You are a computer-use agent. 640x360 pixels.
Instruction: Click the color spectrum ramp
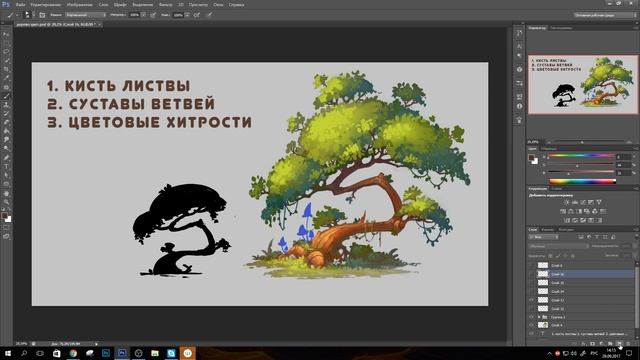582,181
